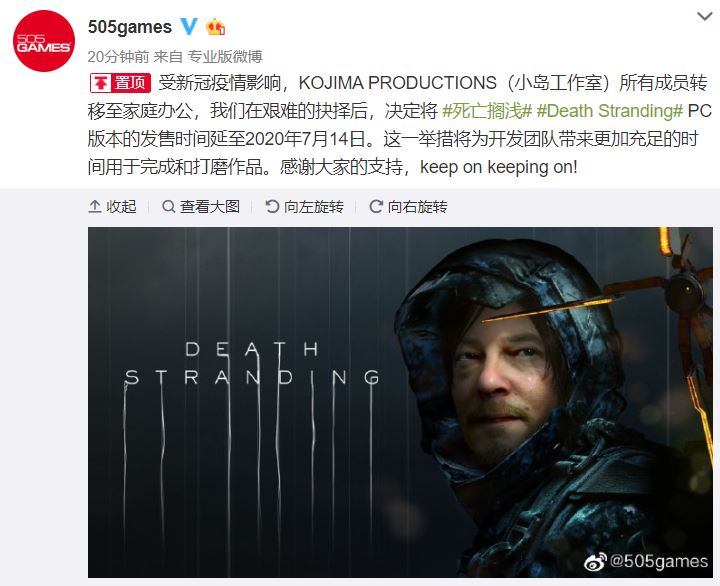Viewport: 720px width, 586px height.
Task: View the large image via 查看大图
Action: 201,207
